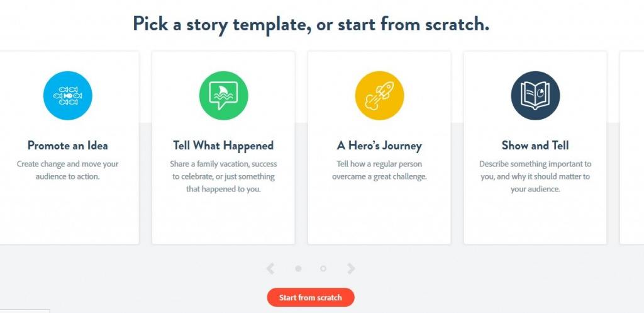Click 'Tell how a regular person' description
644x313 pixels.
click(x=379, y=170)
